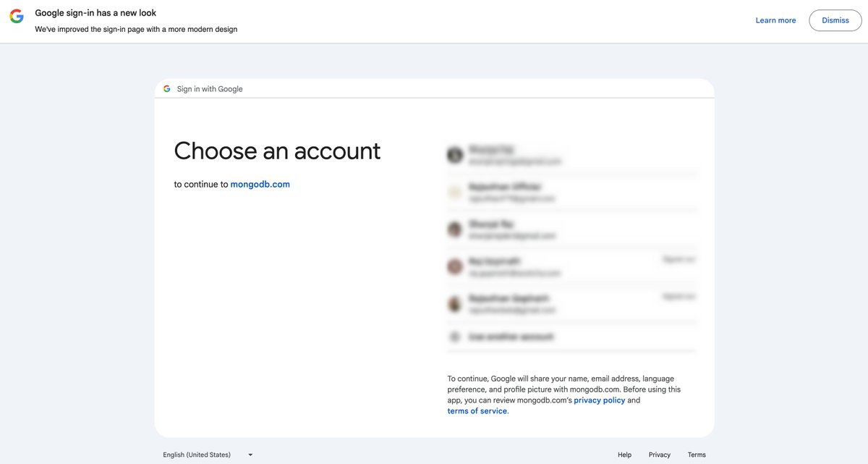Open the Learn more link
The height and width of the screenshot is (464, 868).
point(775,20)
